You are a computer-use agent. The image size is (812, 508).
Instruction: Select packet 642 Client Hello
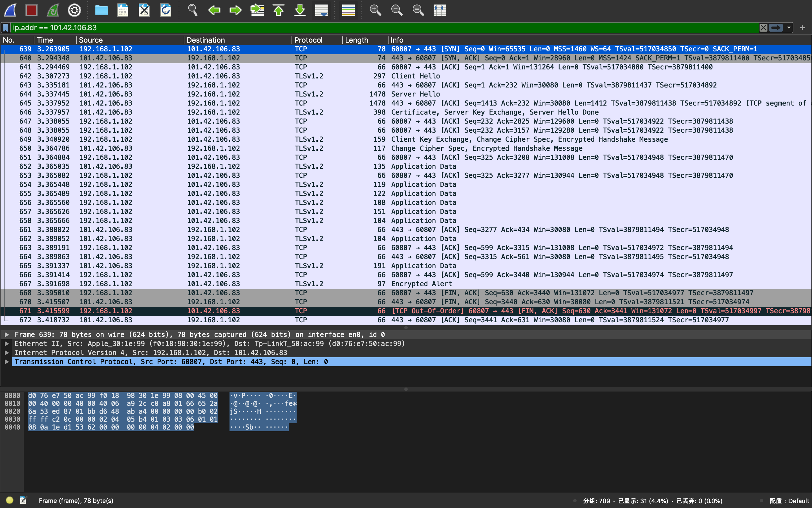tap(406, 76)
